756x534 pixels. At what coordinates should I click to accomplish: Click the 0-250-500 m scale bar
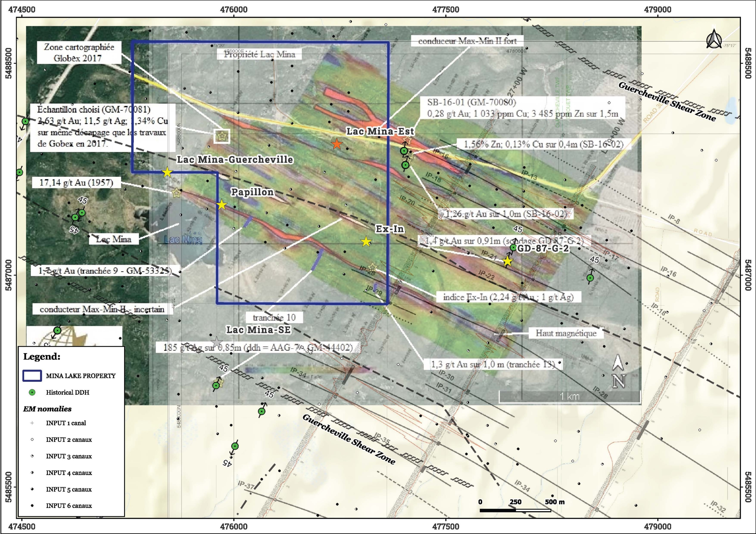(x=515, y=510)
